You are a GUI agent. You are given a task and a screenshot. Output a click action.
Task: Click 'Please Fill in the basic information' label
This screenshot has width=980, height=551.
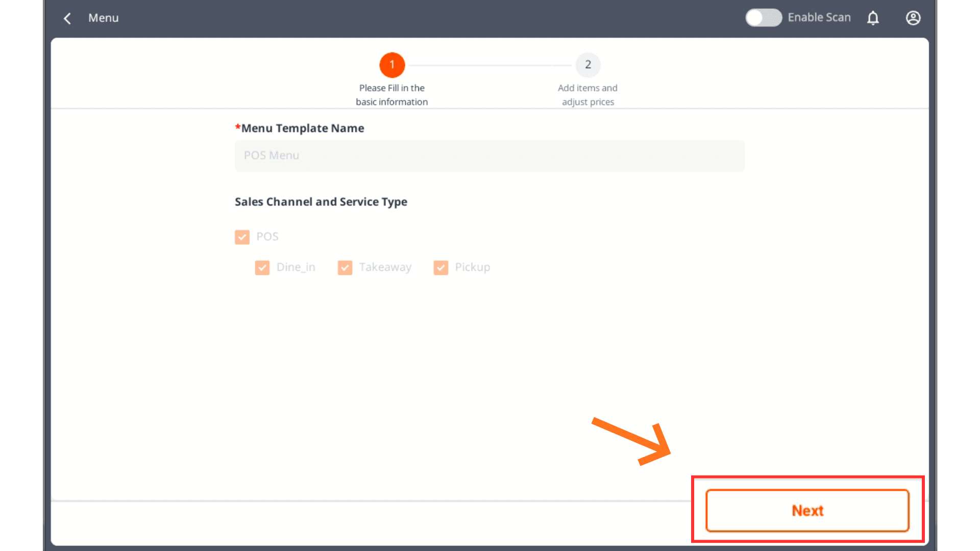(x=391, y=95)
